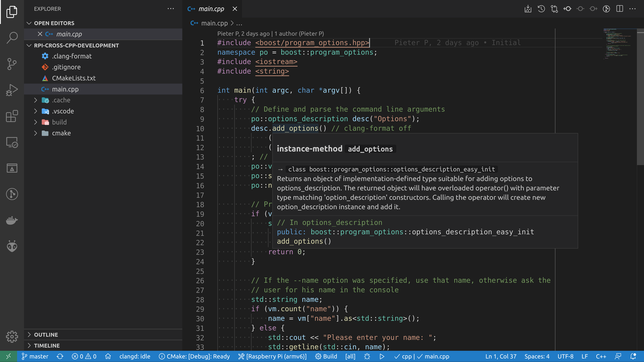This screenshot has height=362, width=644.
Task: Open the Docker view
Action: (x=12, y=220)
